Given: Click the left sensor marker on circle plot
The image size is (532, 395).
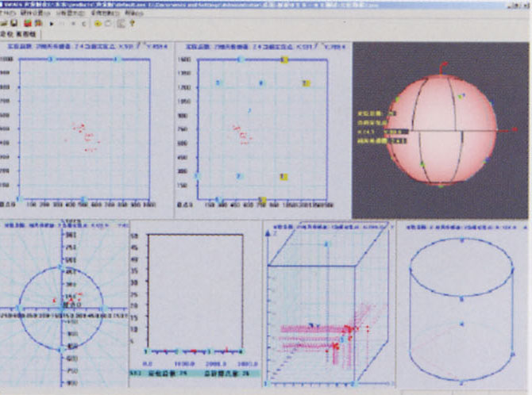Looking at the screenshot, I should pyautogui.click(x=19, y=309).
